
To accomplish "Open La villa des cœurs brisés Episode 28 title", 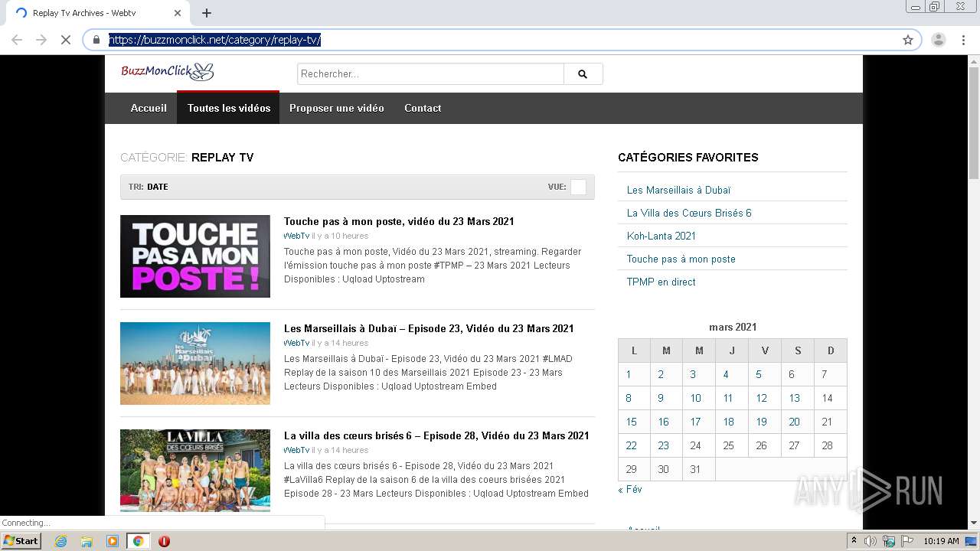I will (x=436, y=435).
